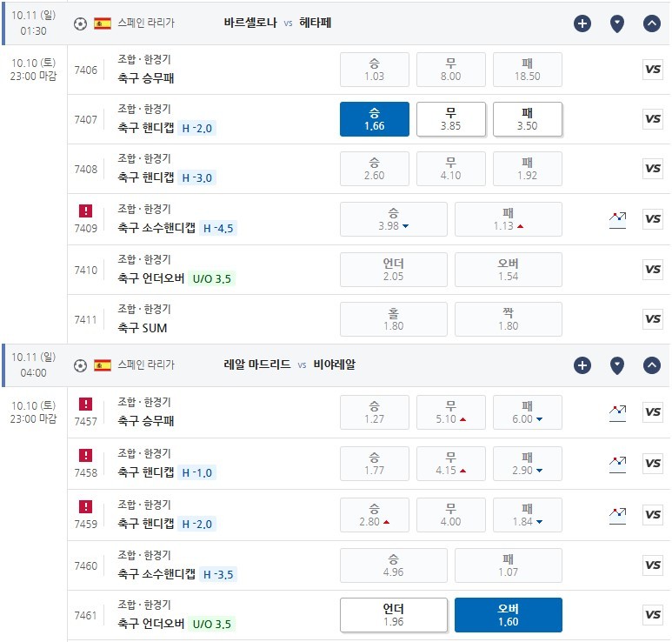Click red alert icon on game 7409
Image resolution: width=672 pixels, height=642 pixels.
pos(86,211)
